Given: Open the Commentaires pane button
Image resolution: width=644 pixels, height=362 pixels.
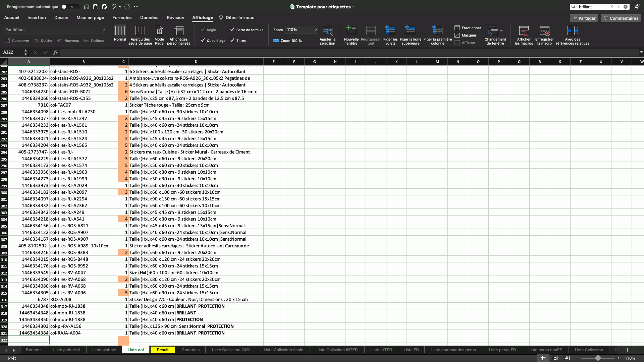Looking at the screenshot, I should coord(621,18).
